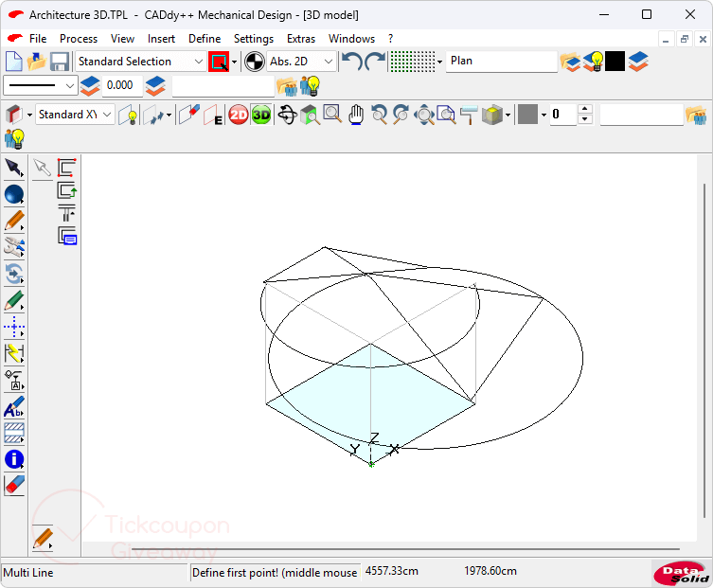Image resolution: width=713 pixels, height=588 pixels.
Task: Open the Extras menu
Action: tap(301, 39)
